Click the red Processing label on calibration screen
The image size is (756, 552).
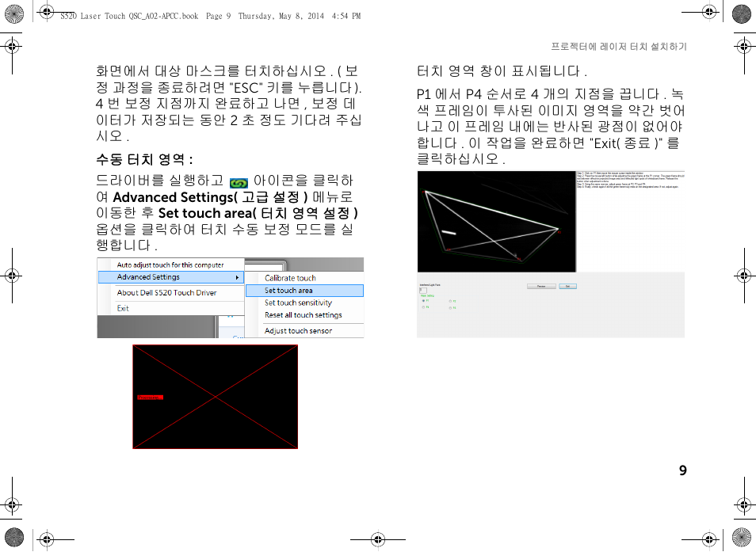[151, 398]
